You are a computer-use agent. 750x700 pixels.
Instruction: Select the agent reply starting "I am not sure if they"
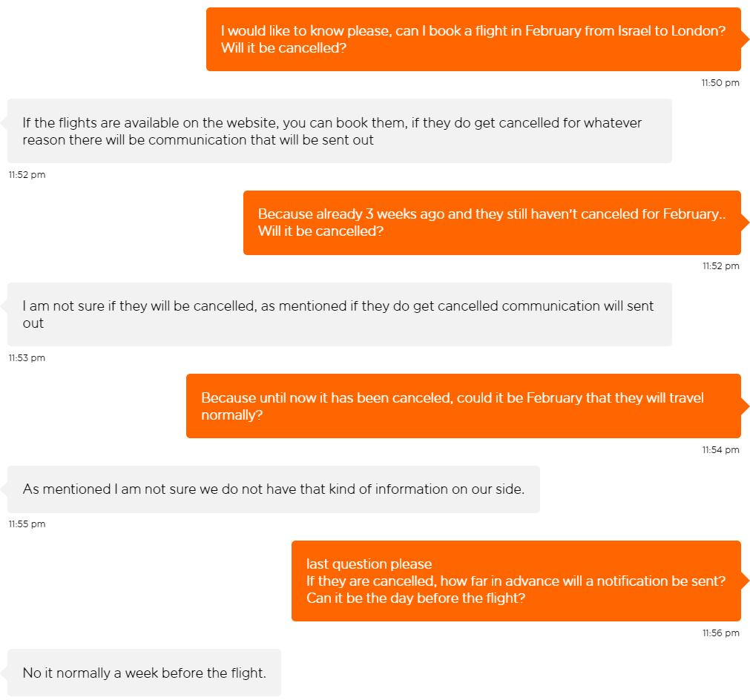tap(339, 314)
